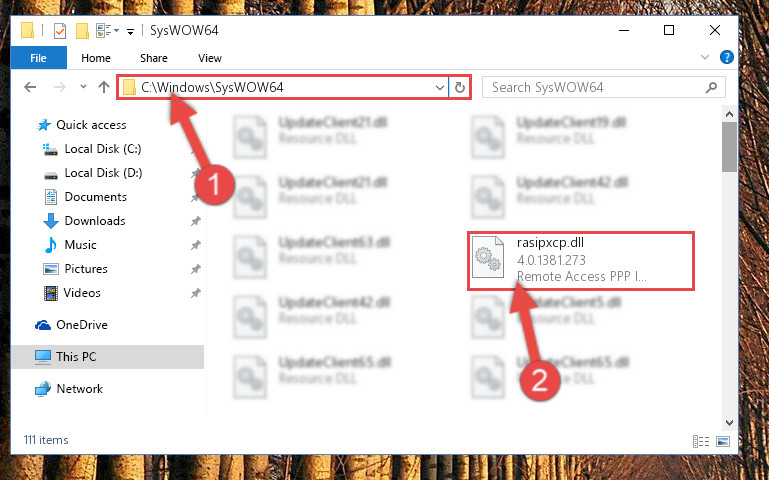Unpin Downloads from Quick access
Viewport: 769px width, 480px height.
click(x=196, y=221)
